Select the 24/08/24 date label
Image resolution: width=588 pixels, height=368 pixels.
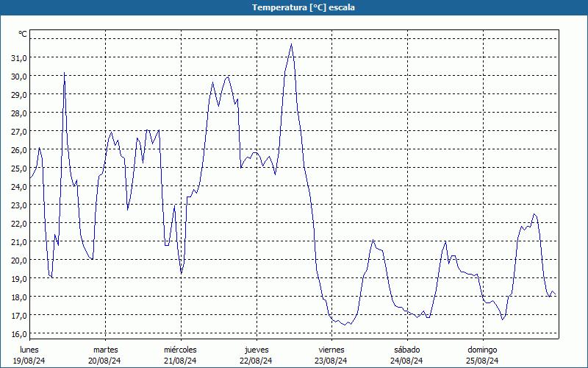(x=406, y=361)
